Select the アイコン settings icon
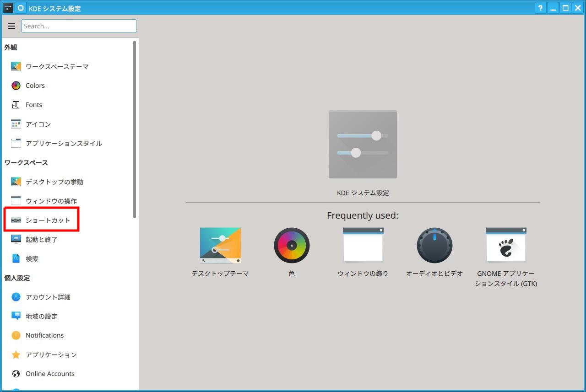 pos(16,124)
